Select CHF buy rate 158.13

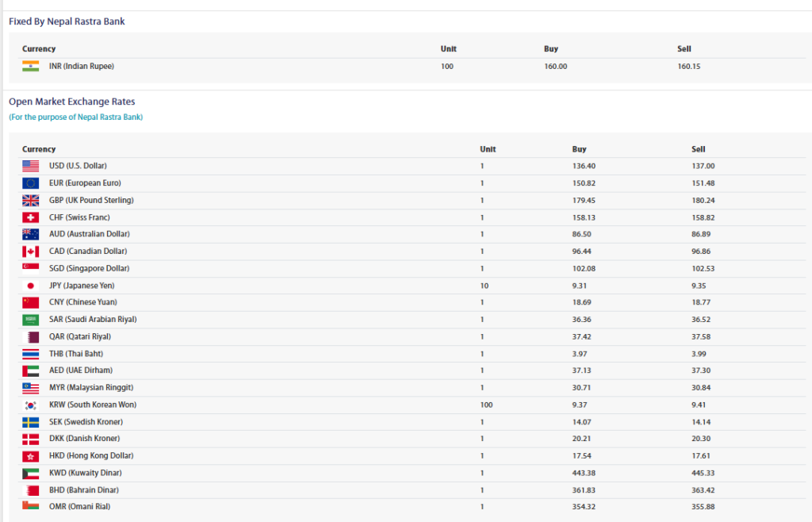pyautogui.click(x=584, y=217)
